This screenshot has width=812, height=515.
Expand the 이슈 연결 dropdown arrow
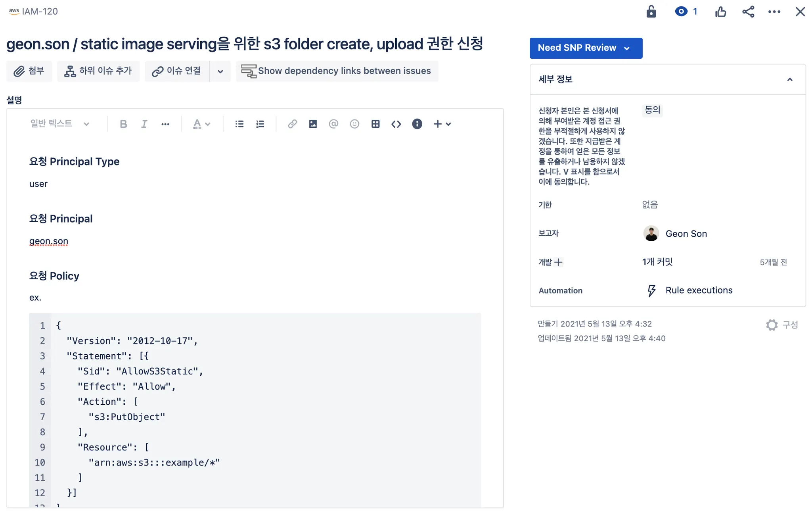click(x=220, y=71)
